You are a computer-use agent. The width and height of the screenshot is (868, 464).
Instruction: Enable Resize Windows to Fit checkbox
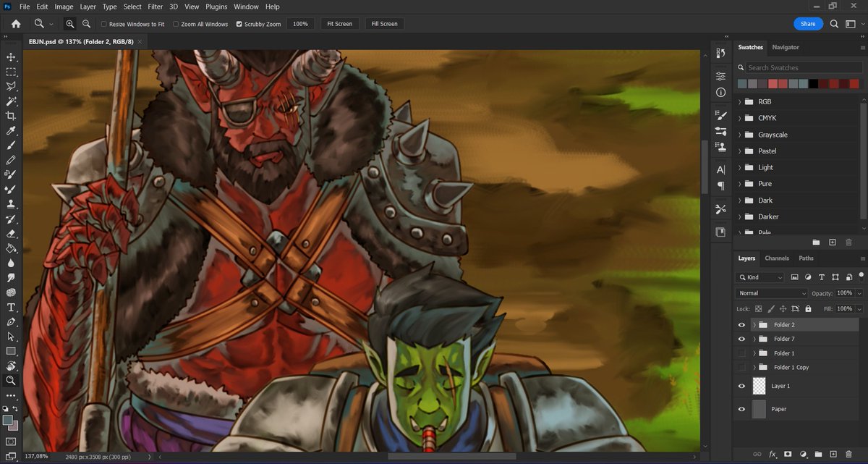pyautogui.click(x=104, y=24)
